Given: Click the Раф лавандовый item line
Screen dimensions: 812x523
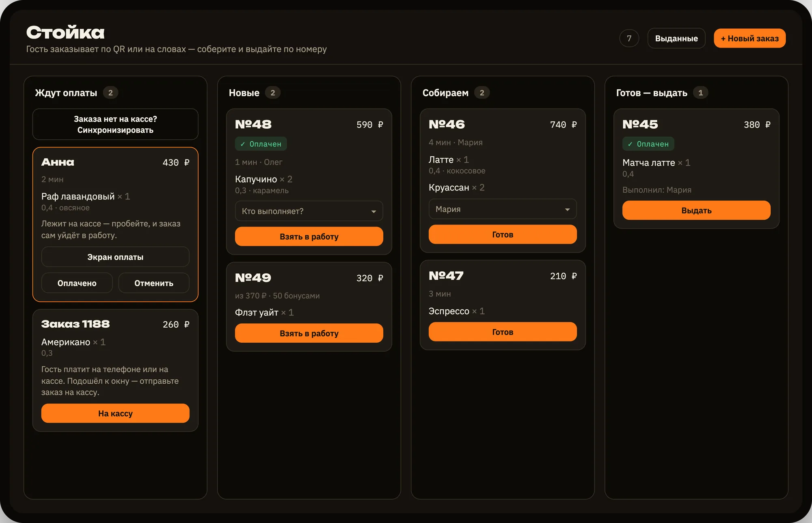Looking at the screenshot, I should point(86,197).
